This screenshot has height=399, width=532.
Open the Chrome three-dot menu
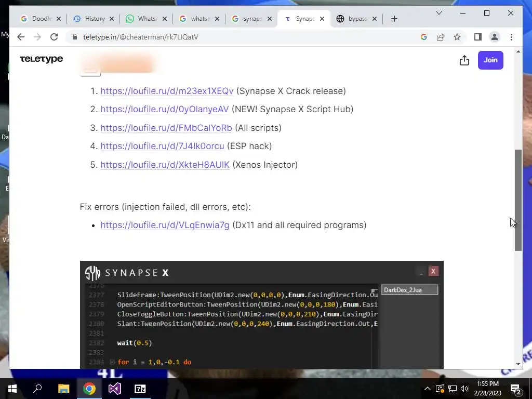click(511, 37)
